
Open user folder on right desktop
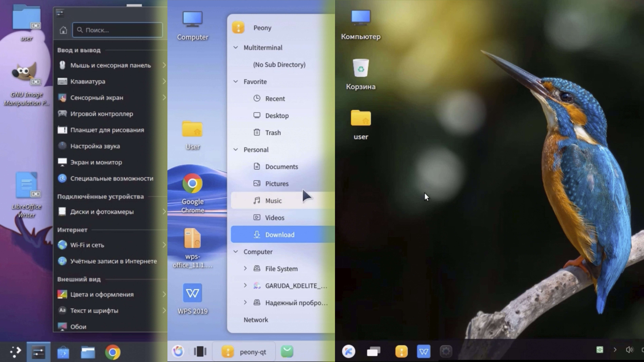(361, 125)
